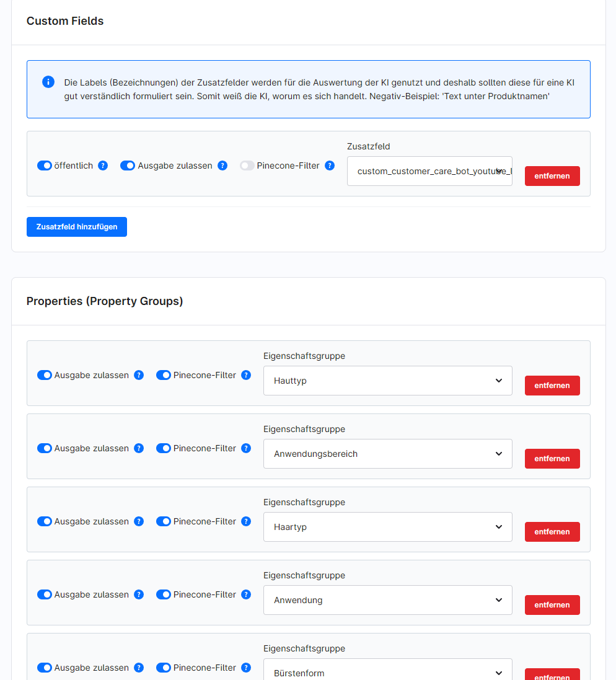Click the help icon next to Ausgabe zulassen for Bürstenform
This screenshot has height=680, width=616.
(138, 668)
